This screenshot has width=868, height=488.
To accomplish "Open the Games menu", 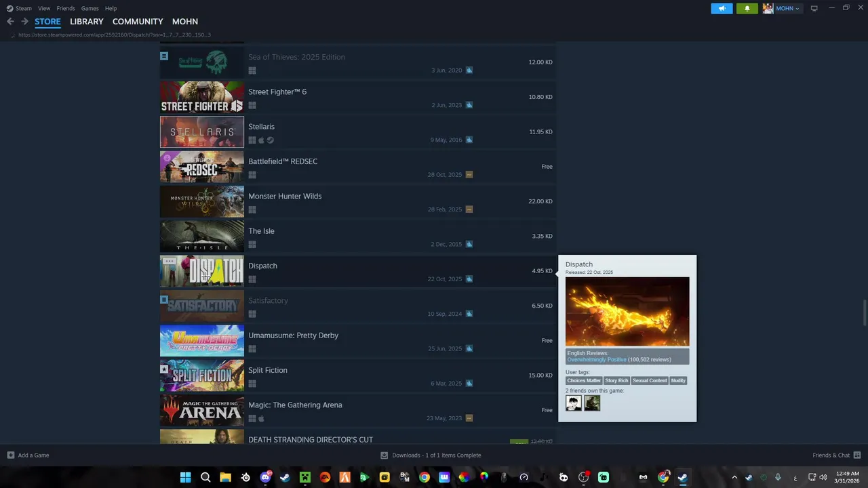I will click(x=90, y=8).
